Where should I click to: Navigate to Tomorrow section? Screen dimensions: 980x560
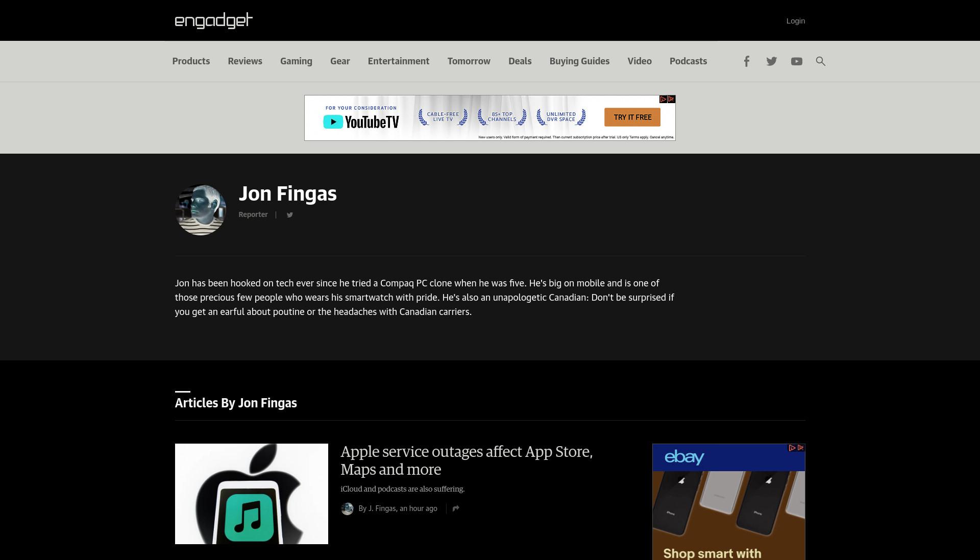(469, 61)
